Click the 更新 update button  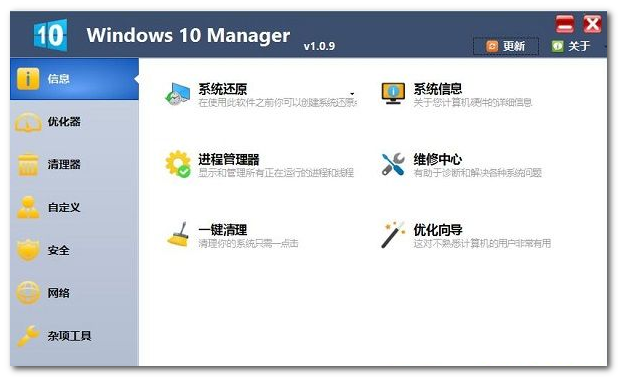(506, 46)
